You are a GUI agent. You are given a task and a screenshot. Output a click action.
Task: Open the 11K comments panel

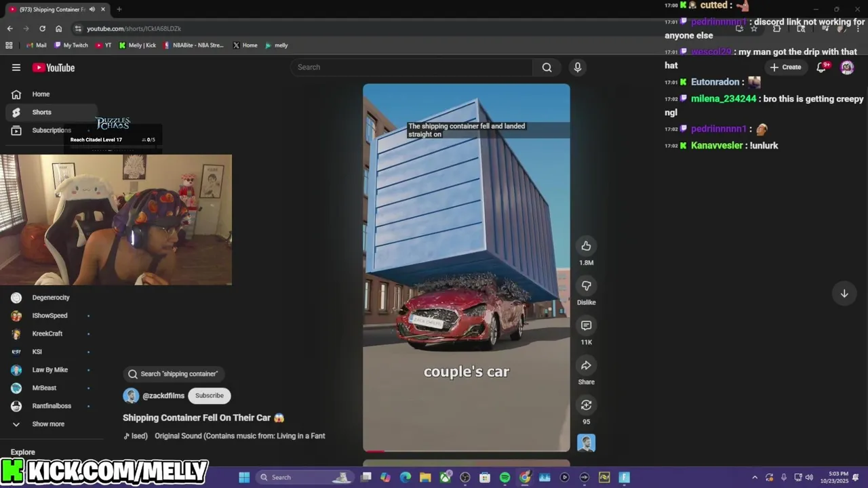tap(586, 326)
